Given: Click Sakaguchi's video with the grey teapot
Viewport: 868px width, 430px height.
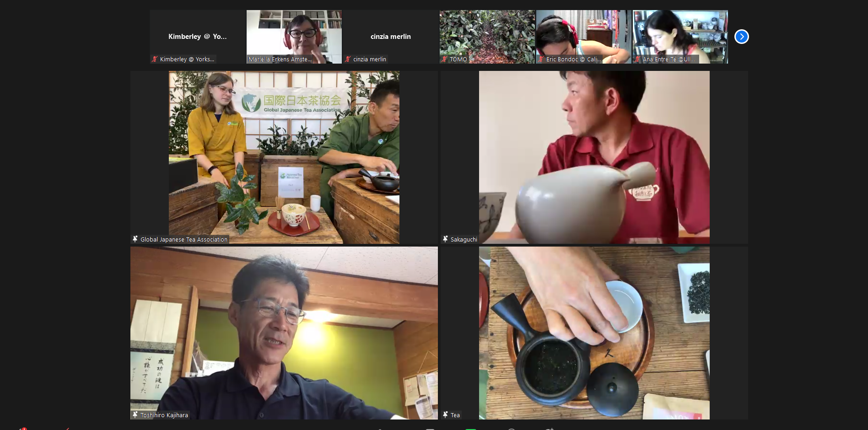Looking at the screenshot, I should [x=594, y=156].
